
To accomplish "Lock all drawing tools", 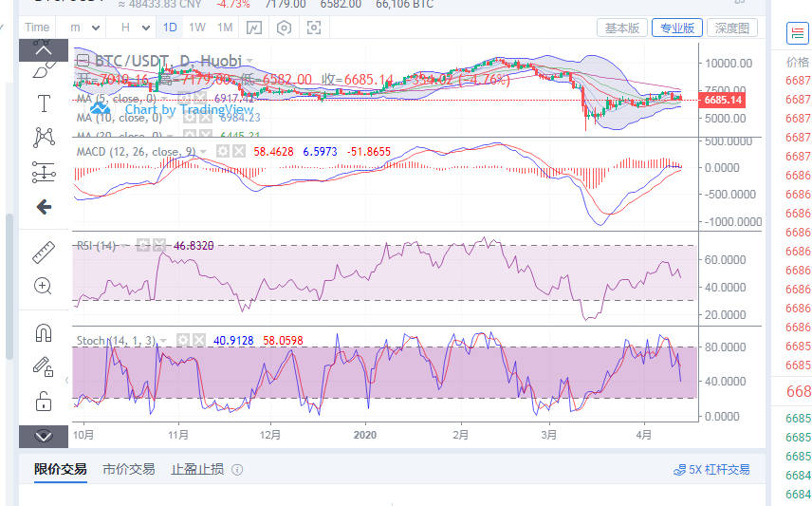I will (x=44, y=402).
